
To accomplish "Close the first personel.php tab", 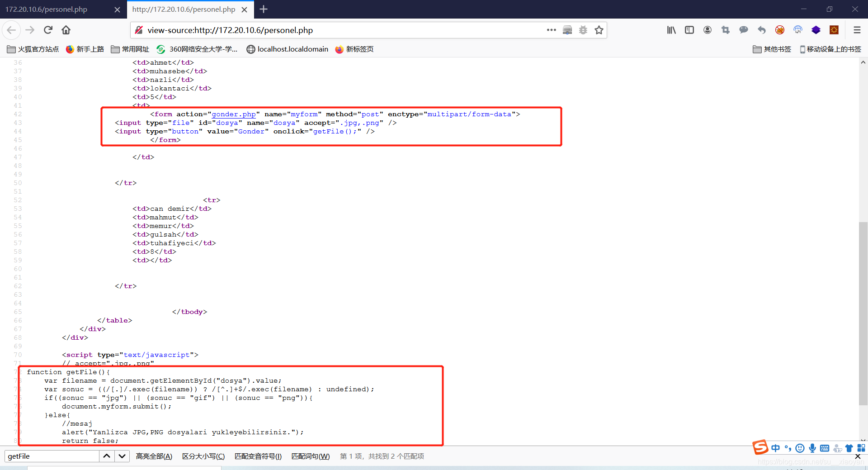I will (117, 9).
